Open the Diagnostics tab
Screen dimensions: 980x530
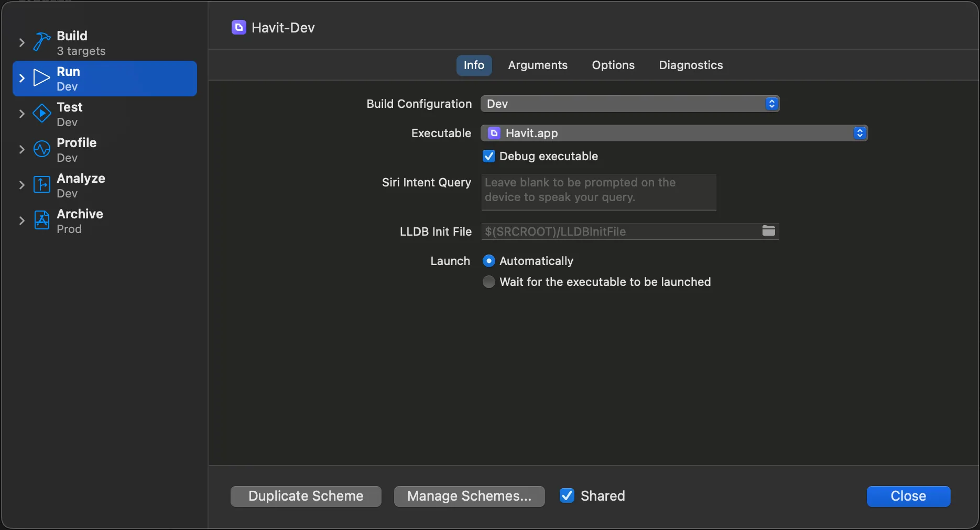(691, 65)
